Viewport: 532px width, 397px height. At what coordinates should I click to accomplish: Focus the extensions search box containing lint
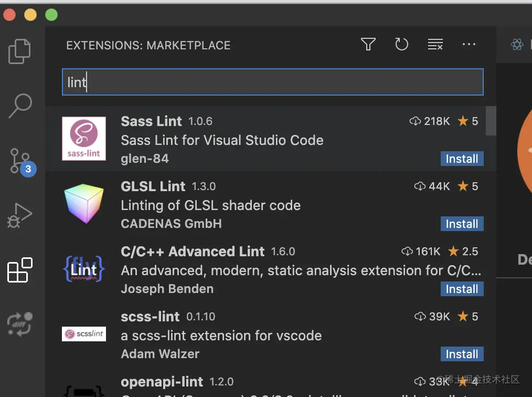click(x=272, y=82)
